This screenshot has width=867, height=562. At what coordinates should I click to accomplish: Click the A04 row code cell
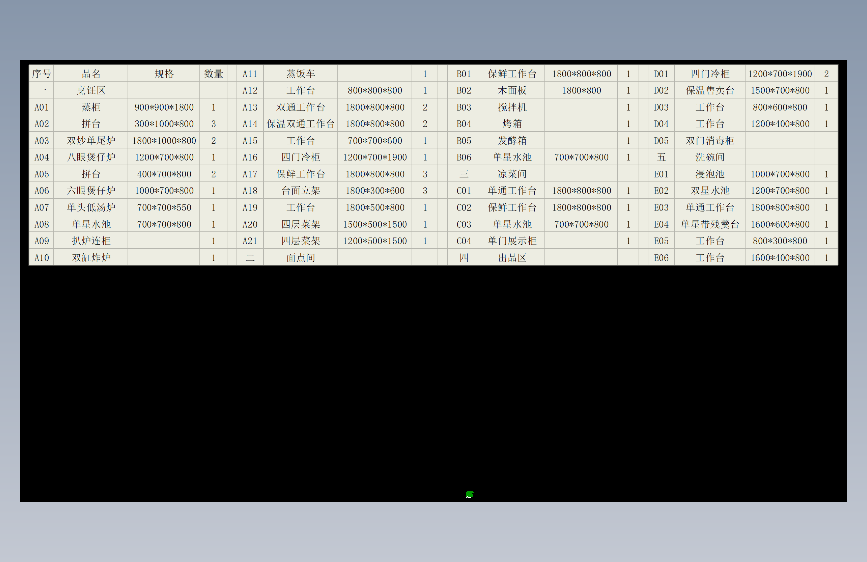tap(41, 157)
